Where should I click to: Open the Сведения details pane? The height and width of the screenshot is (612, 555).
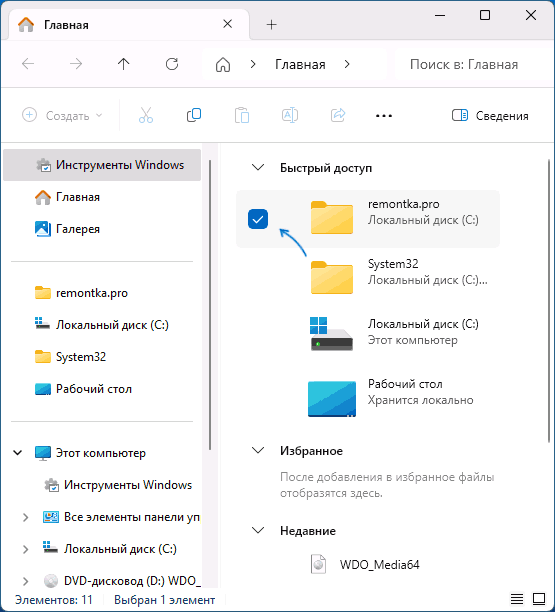tap(490, 116)
